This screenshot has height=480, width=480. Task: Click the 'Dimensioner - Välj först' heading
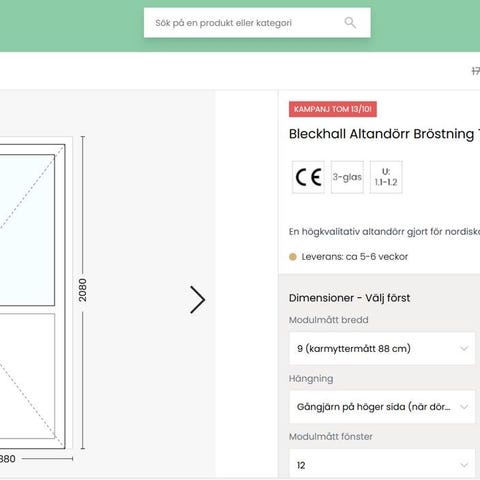pos(349,298)
